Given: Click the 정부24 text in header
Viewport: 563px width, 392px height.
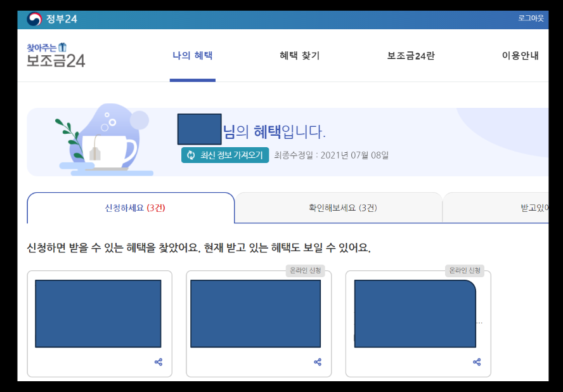Looking at the screenshot, I should (61, 19).
